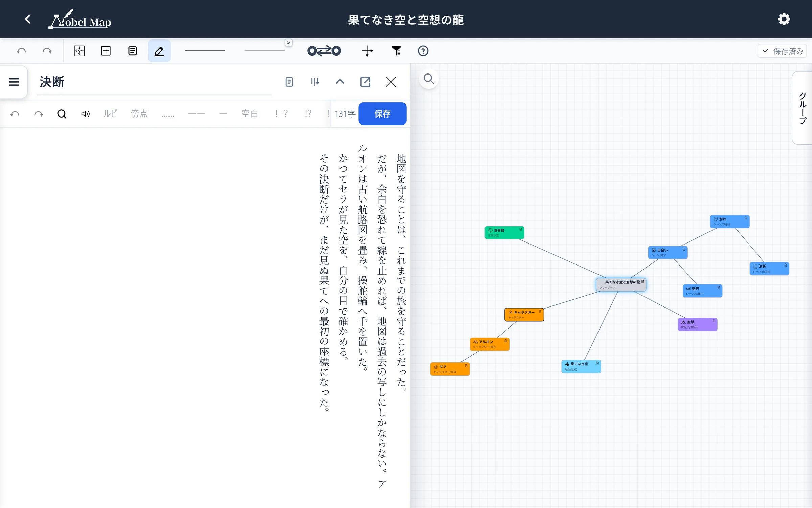Viewport: 812px width, 508px height.
Task: Toggle the pencil edit mode
Action: pyautogui.click(x=159, y=51)
